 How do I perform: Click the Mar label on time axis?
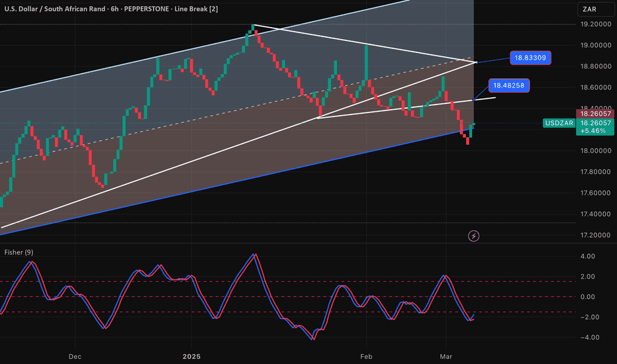click(446, 357)
